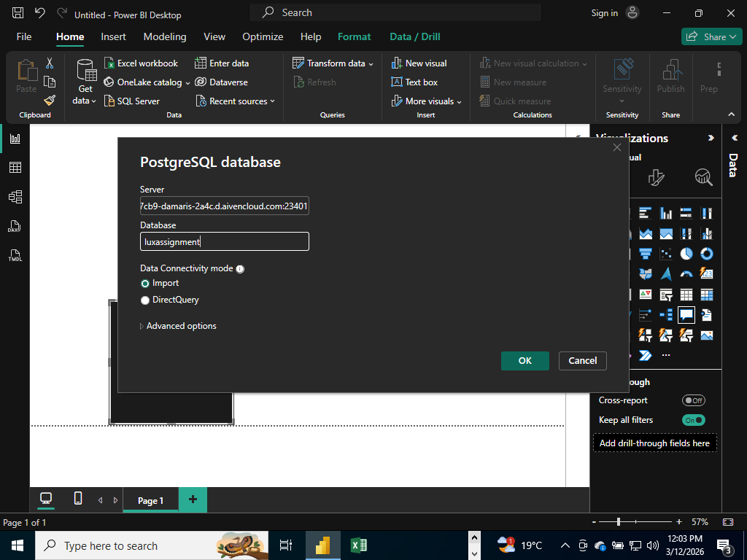Open the TMDL view
This screenshot has width=747, height=560.
click(15, 256)
